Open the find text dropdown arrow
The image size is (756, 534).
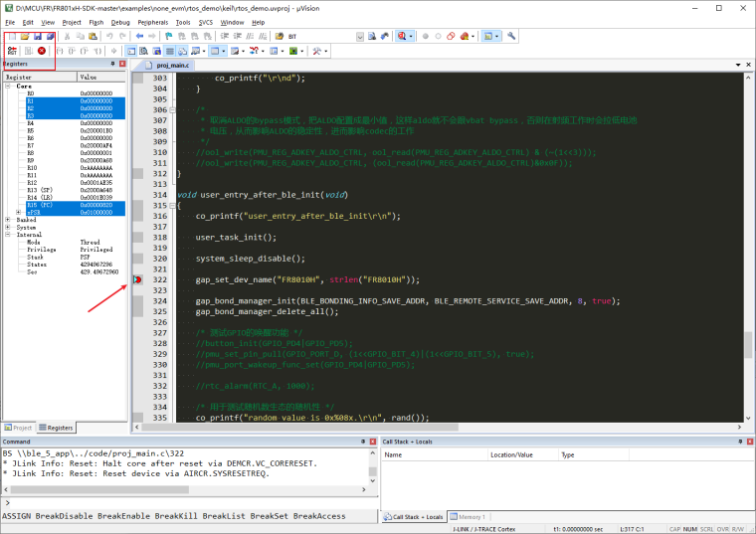click(x=360, y=37)
